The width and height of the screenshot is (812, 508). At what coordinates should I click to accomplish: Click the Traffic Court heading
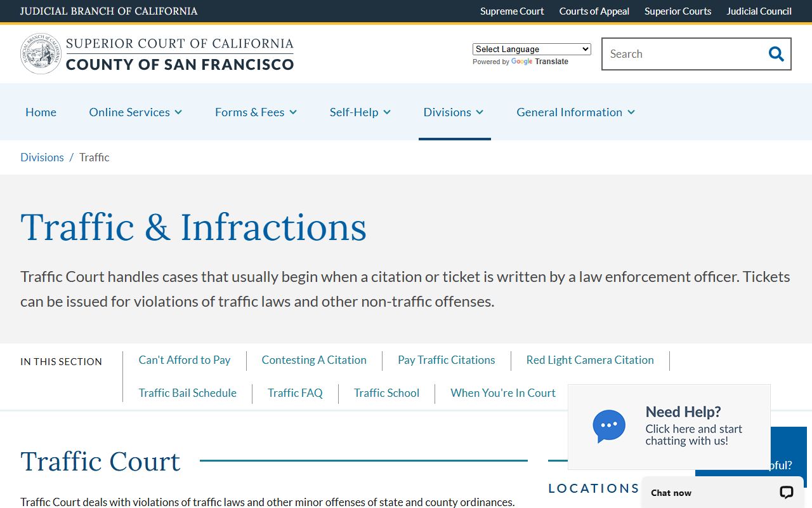[x=100, y=461]
